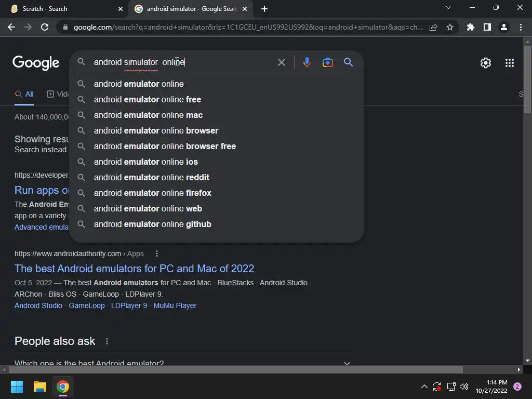Clear the Google search box text
This screenshot has height=399, width=532.
click(281, 62)
